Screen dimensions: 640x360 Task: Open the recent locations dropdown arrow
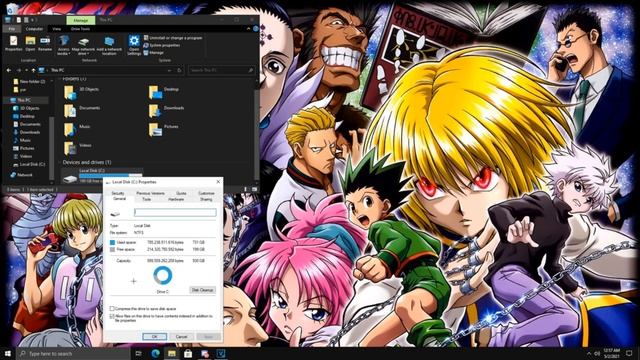(x=27, y=70)
